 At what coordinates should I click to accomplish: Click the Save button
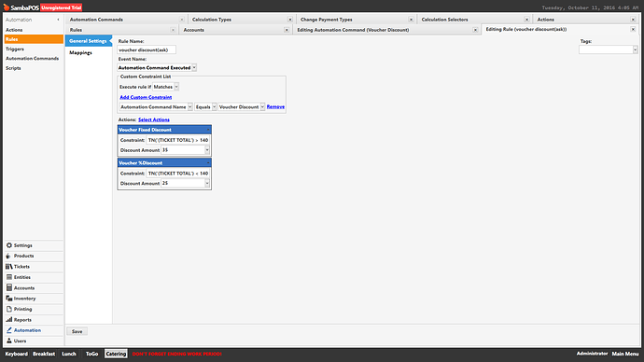coord(77,331)
